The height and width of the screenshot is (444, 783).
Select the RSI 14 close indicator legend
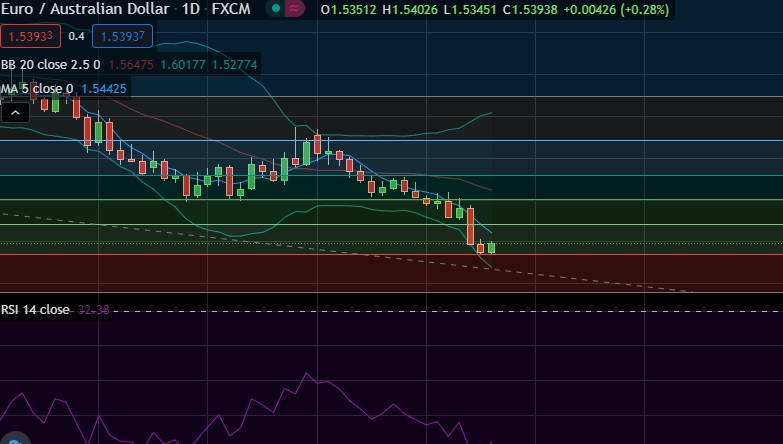pos(35,310)
